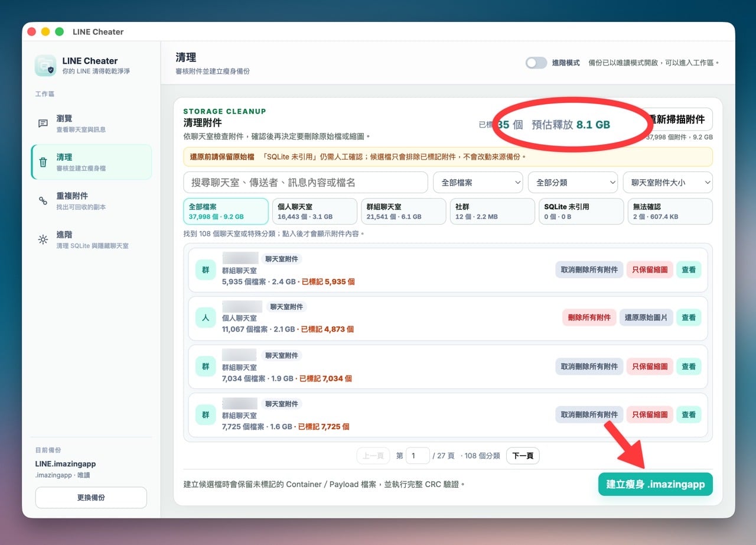Viewport: 756px width, 545px height.
Task: Click the 群 badge of the 7,725 個檔案 row
Action: pos(206,415)
